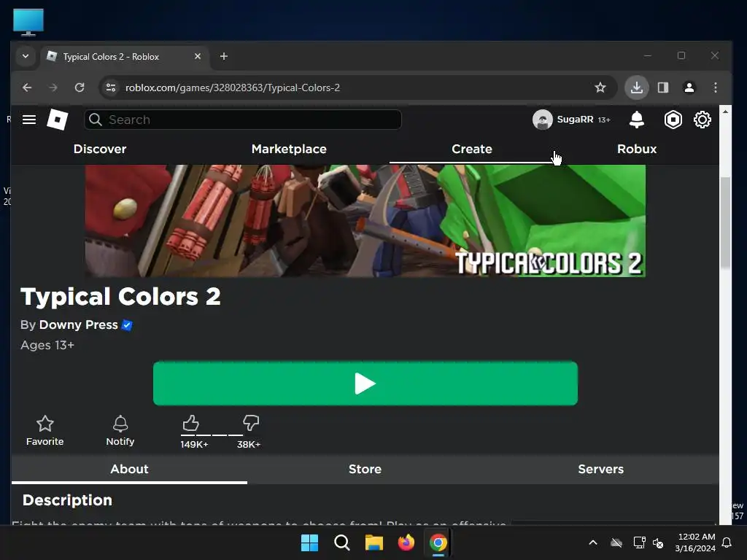Image resolution: width=747 pixels, height=560 pixels.
Task: Go forward in Chrome
Action: [x=53, y=87]
